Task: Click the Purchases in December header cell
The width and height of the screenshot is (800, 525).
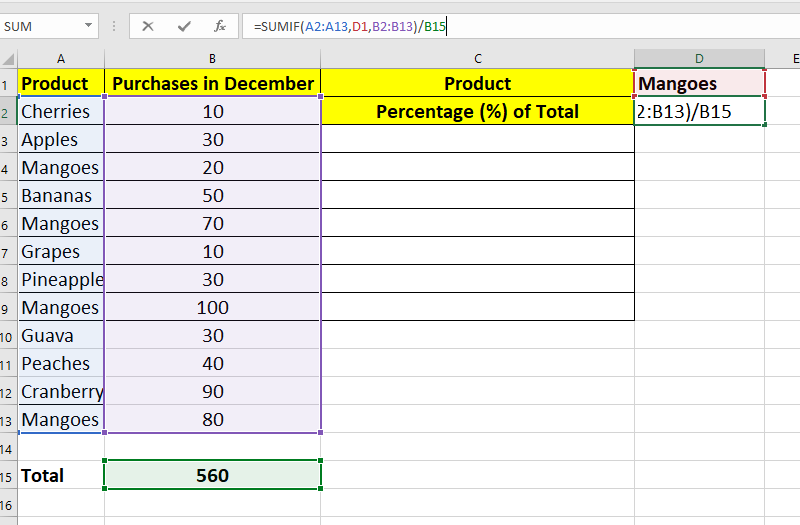Action: click(x=212, y=84)
